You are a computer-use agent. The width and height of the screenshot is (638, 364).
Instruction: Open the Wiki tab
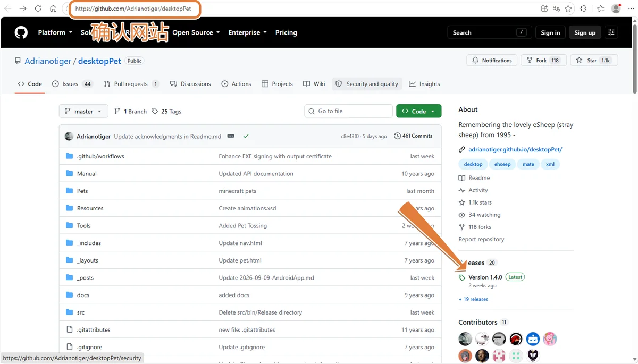(x=314, y=84)
